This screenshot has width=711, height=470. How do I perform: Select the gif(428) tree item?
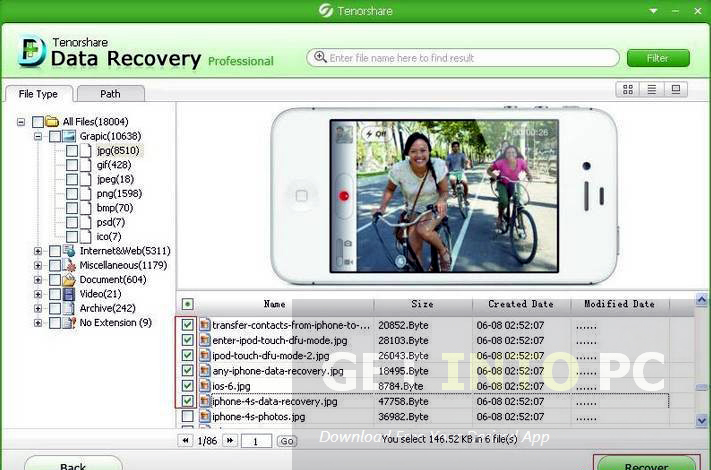[x=114, y=165]
